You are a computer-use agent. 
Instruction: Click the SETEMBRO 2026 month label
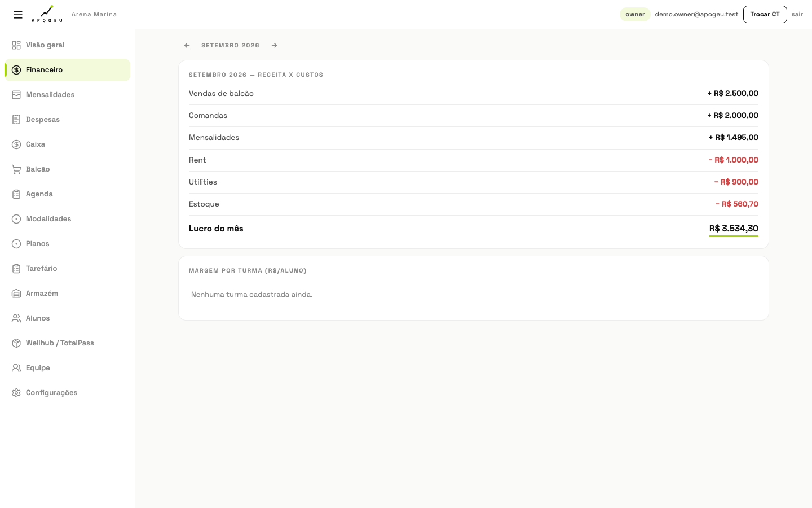[x=230, y=46]
